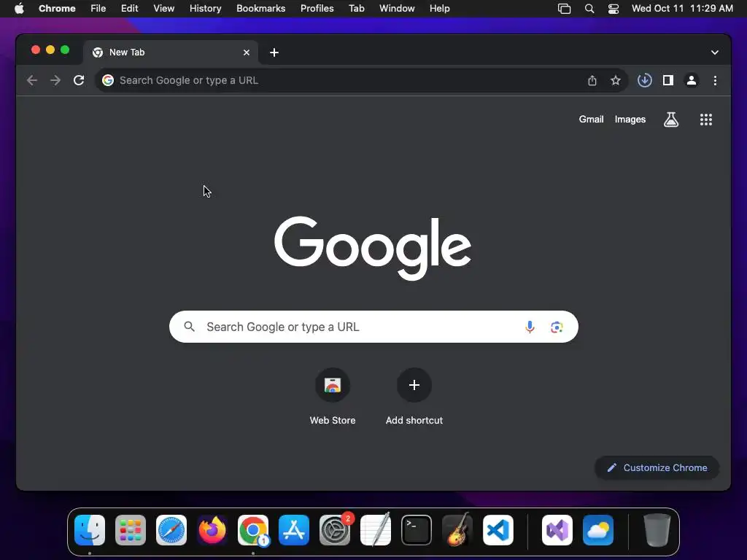Open TextEdit from the Dock
747x560 pixels.
pyautogui.click(x=376, y=530)
